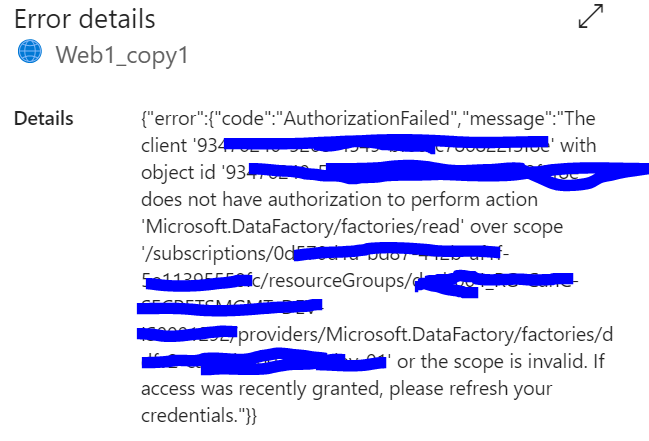The height and width of the screenshot is (441, 649).
Task: Click "providers/Microsoft.DataFactory/factories" path text
Action: click(x=419, y=335)
